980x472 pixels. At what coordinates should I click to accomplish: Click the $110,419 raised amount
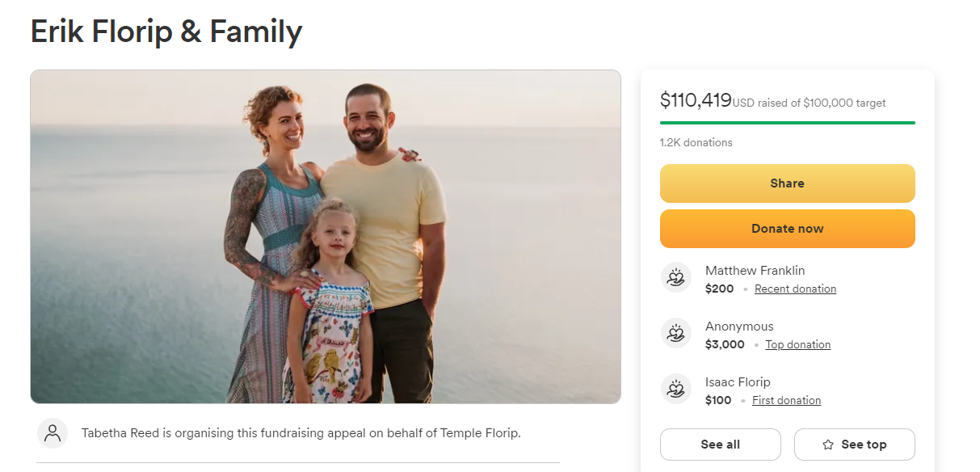click(696, 100)
